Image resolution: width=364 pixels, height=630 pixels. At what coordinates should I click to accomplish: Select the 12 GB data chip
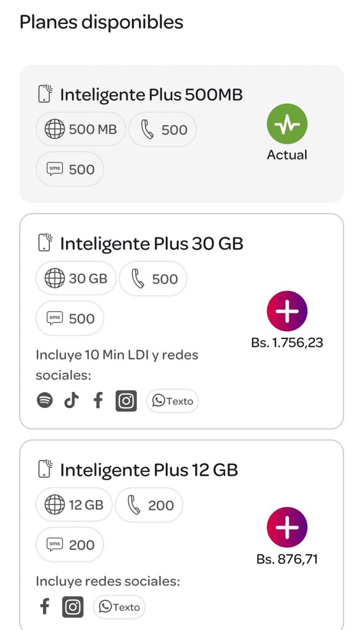[74, 505]
